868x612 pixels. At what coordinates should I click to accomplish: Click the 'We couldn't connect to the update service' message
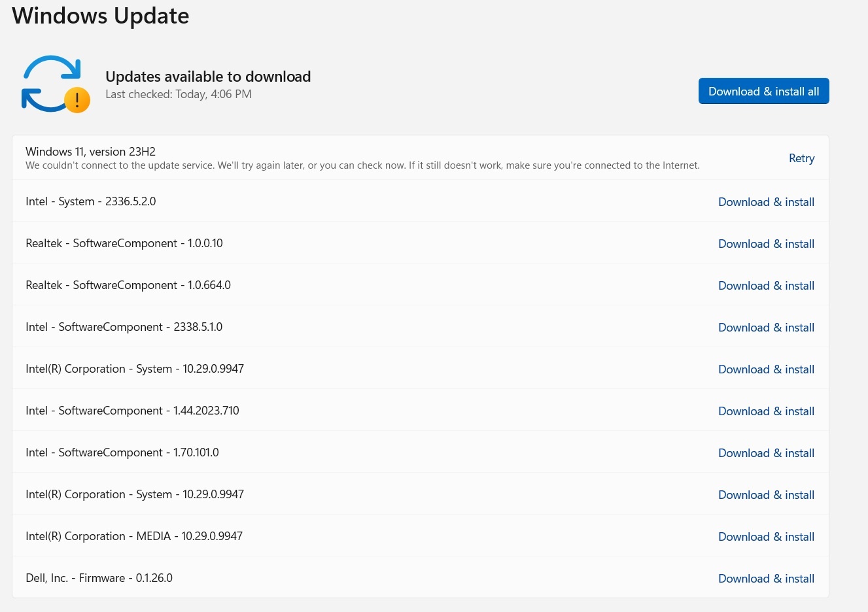coord(362,165)
